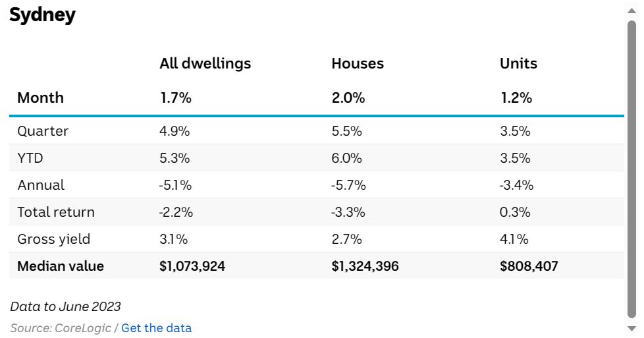Select the Median value row label
This screenshot has height=338, width=644.
click(61, 266)
